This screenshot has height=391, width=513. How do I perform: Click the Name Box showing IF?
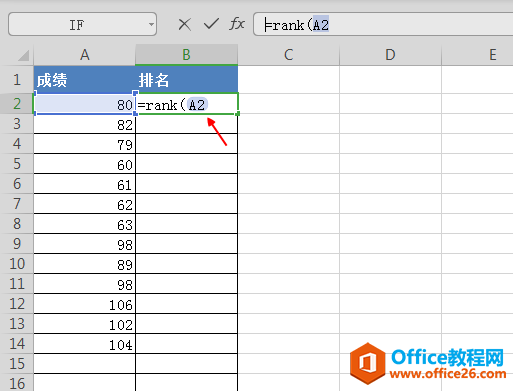pos(82,24)
